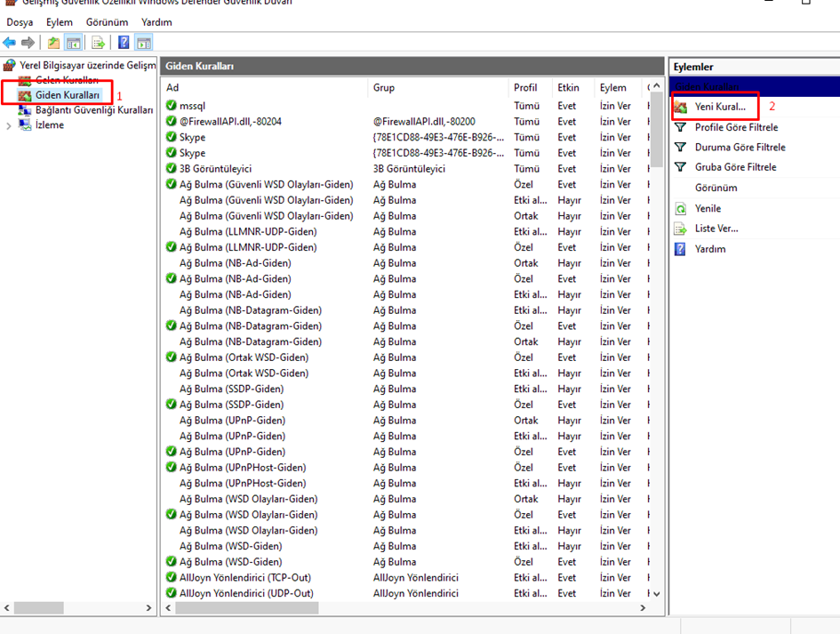The image size is (840, 634).
Task: Open the Yardım menu in the menu bar
Action: (156, 22)
